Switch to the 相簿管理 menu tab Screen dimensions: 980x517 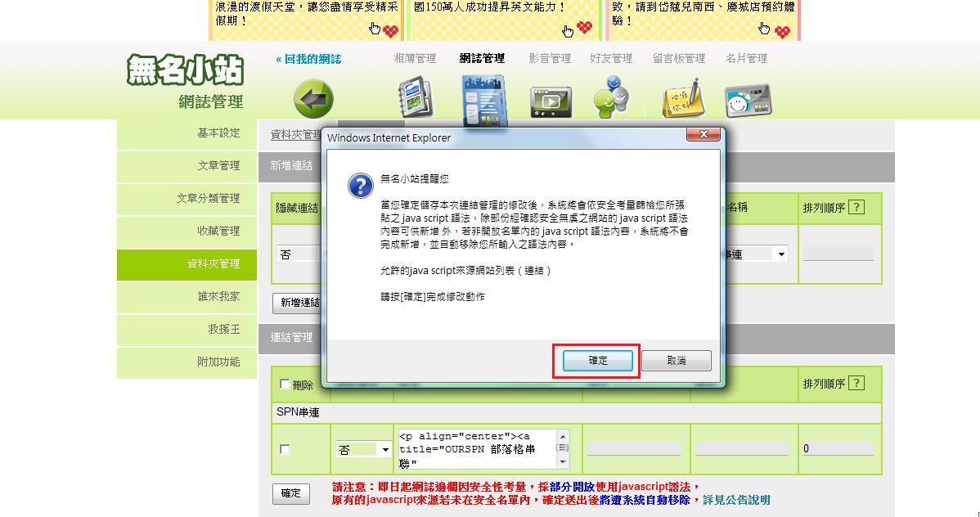pos(415,58)
